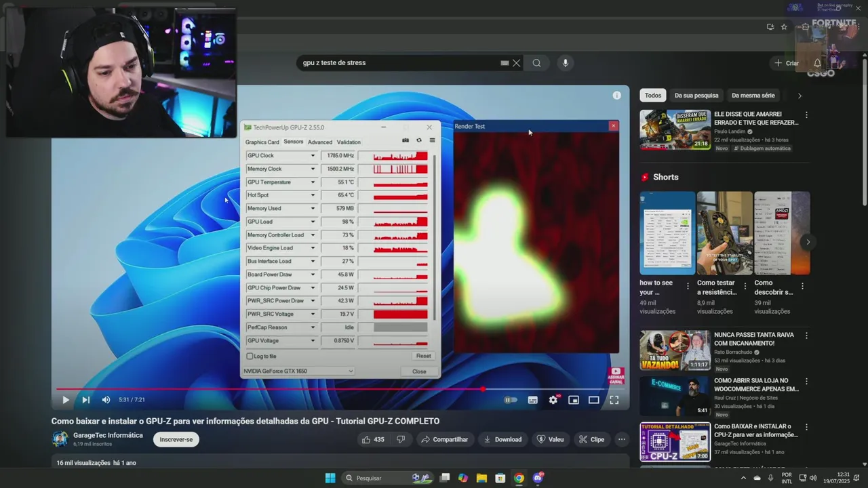Expand the Board Power Draw dropdown

click(x=313, y=274)
